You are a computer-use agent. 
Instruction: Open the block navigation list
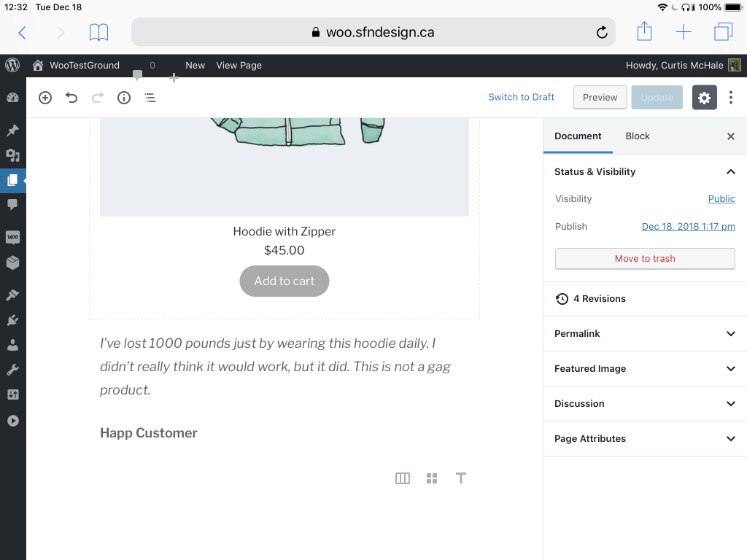[150, 97]
